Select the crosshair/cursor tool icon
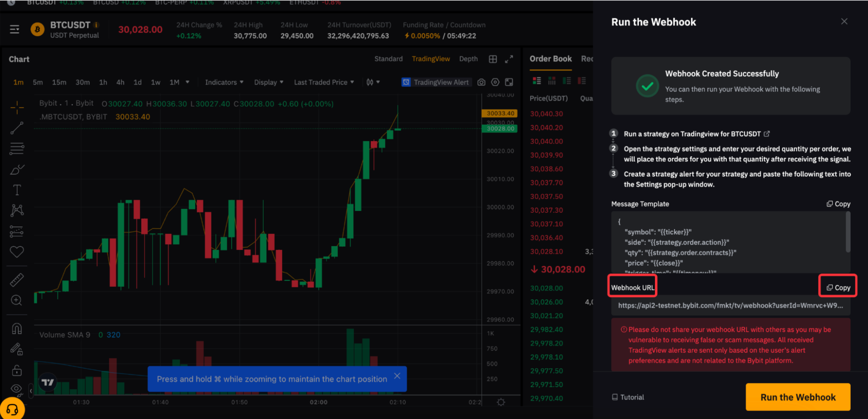The width and height of the screenshot is (868, 419). tap(16, 105)
